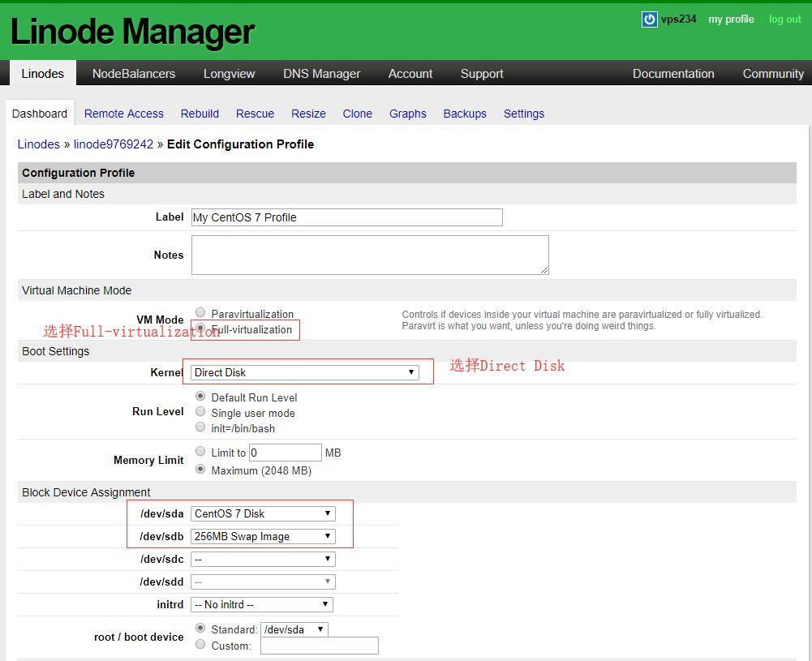Viewport: 812px width, 661px height.
Task: Select init=/bin/bash run level option
Action: pos(200,427)
